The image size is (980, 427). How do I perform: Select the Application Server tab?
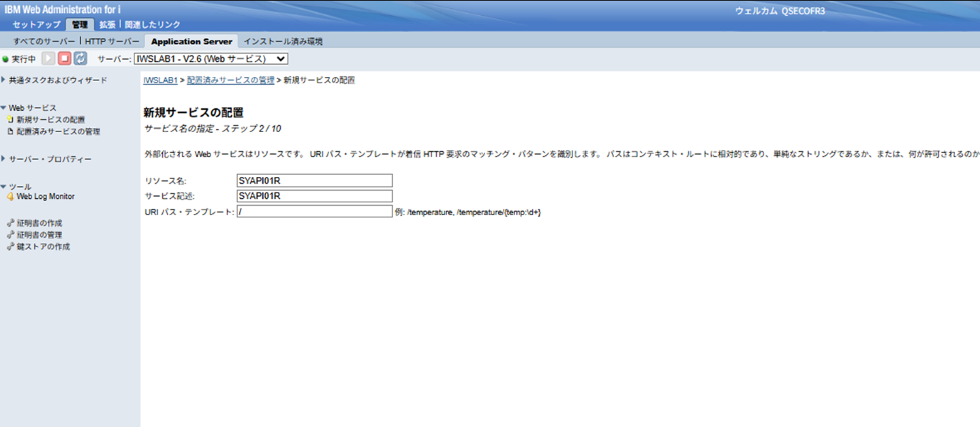point(192,41)
